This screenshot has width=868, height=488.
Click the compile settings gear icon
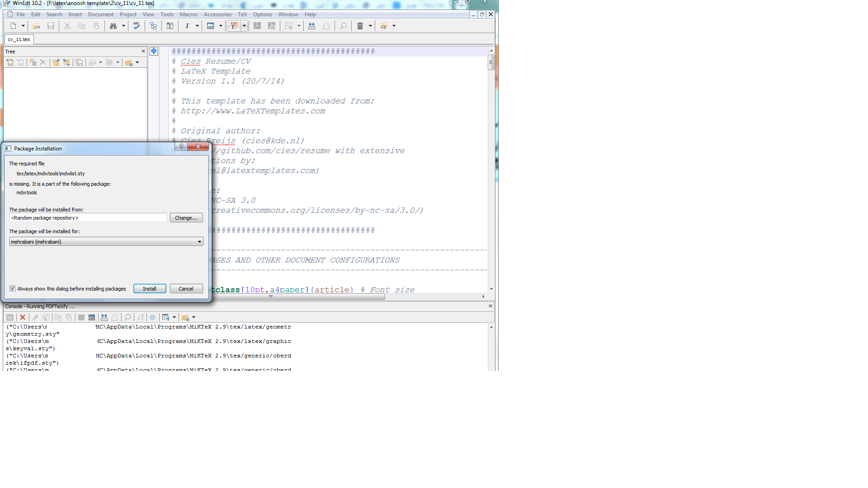pyautogui.click(x=289, y=26)
